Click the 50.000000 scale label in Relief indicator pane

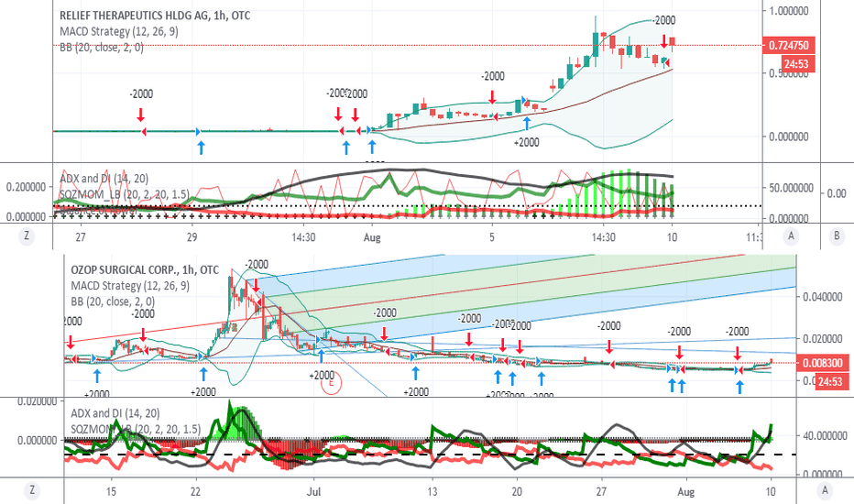click(791, 188)
